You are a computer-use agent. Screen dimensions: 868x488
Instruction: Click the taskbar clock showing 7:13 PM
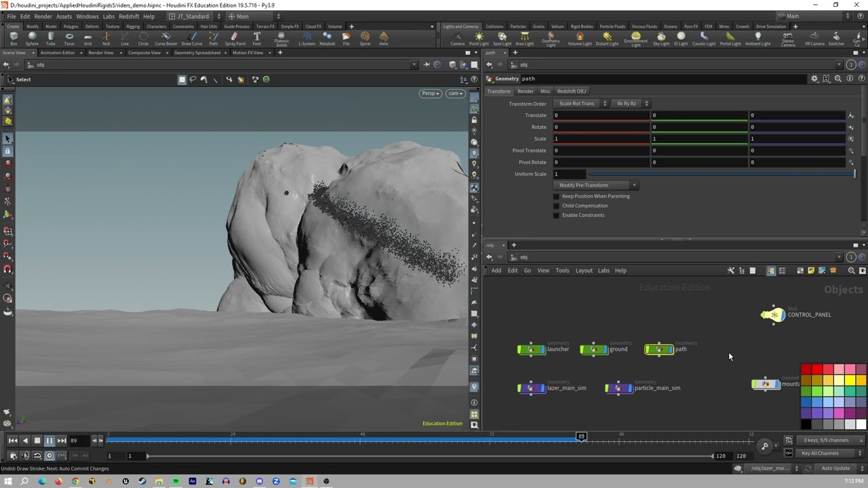854,481
